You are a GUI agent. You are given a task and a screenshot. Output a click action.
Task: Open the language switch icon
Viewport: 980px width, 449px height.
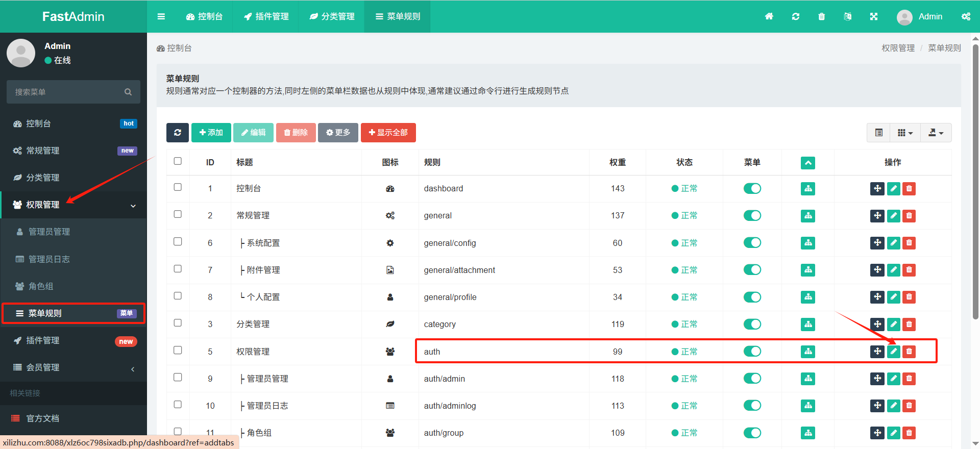pyautogui.click(x=848, y=16)
